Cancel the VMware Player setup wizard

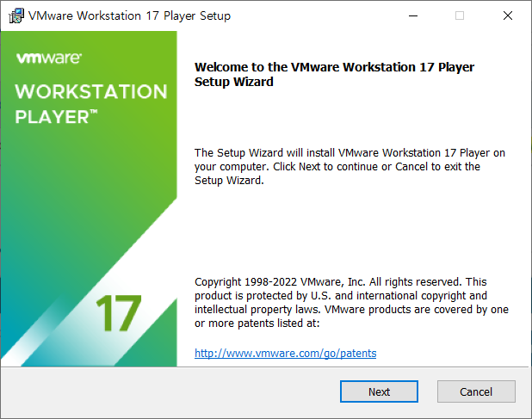coord(476,391)
